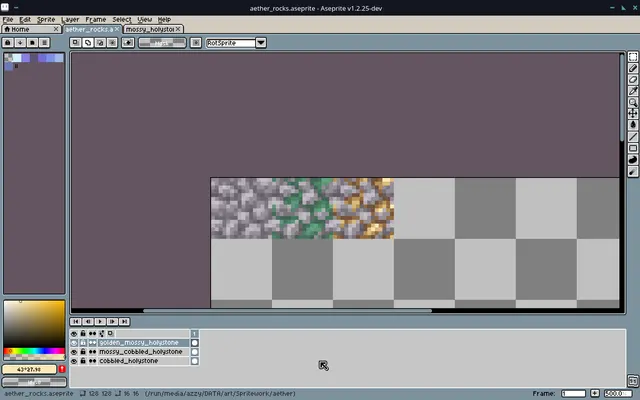This screenshot has width=640, height=400.
Task: Select the Move tool
Action: point(633,113)
